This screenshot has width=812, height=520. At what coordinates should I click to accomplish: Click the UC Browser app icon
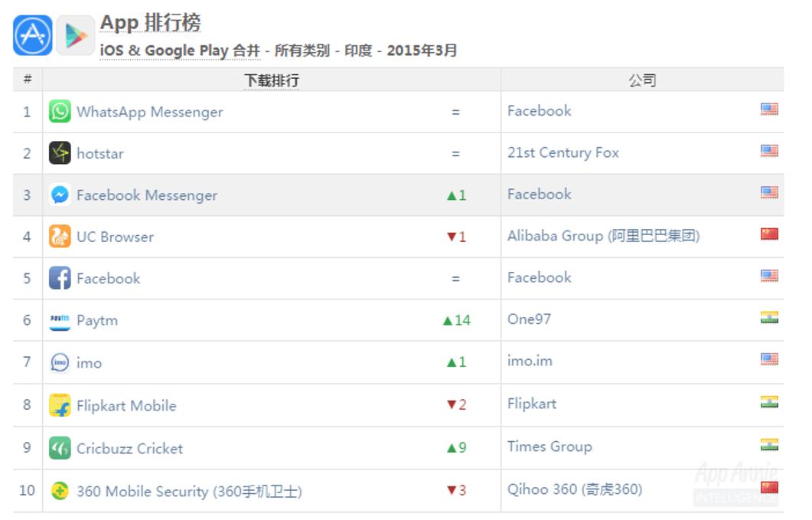[60, 237]
